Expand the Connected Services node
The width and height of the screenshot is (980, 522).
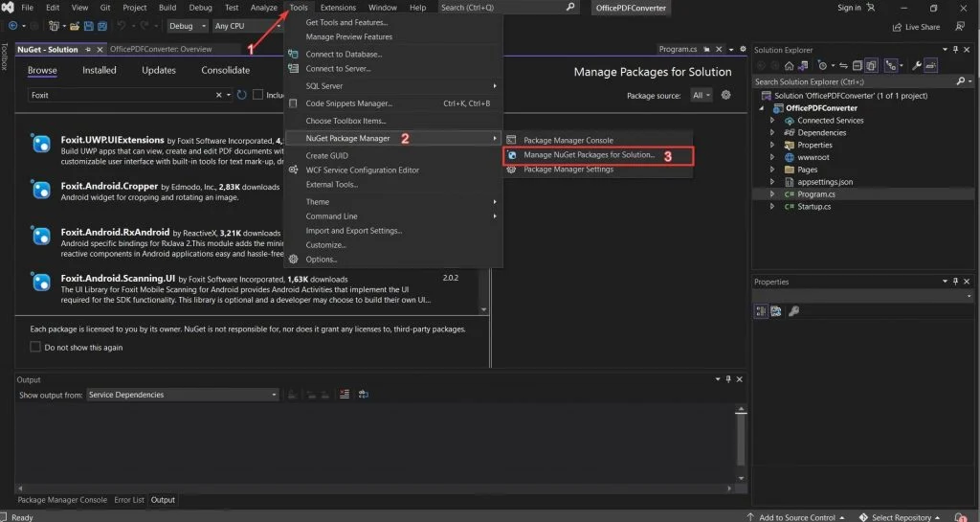(772, 120)
